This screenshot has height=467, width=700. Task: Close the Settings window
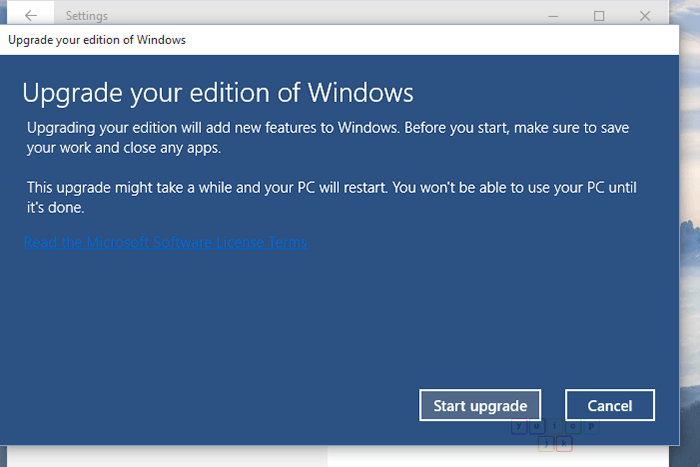[x=645, y=16]
